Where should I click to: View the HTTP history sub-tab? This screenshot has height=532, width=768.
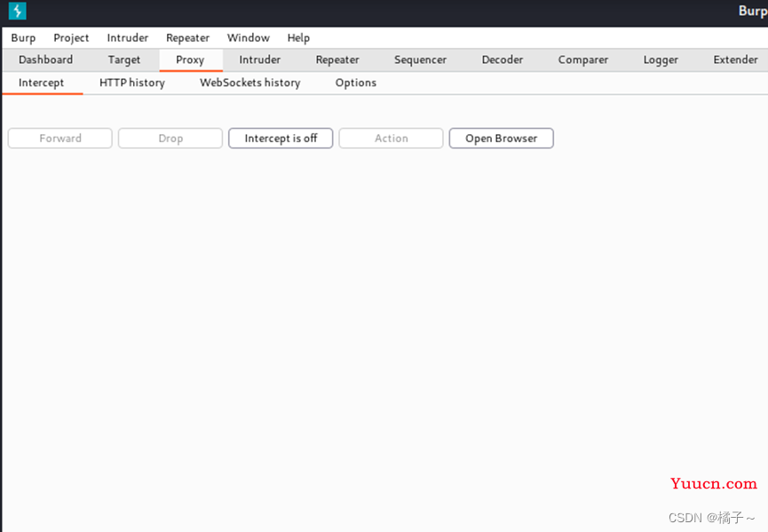click(132, 83)
